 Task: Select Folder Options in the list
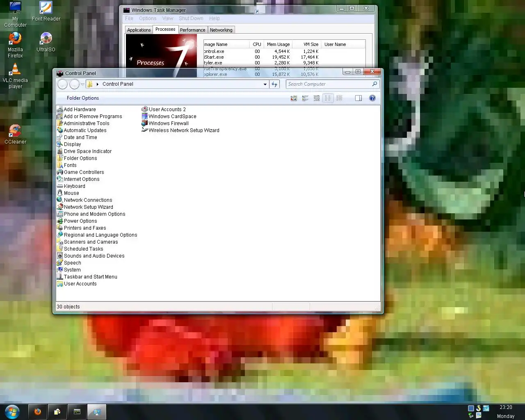[x=77, y=158]
